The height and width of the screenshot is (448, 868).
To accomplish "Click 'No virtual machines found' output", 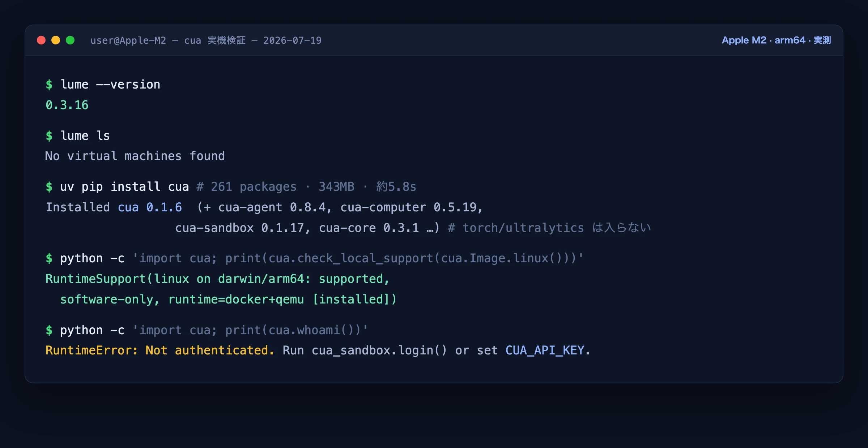I will 135,156.
